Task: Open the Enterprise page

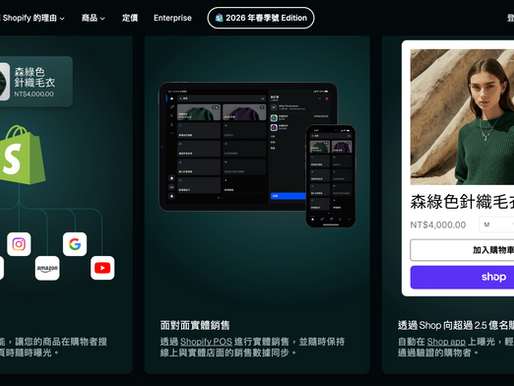Action: [x=172, y=18]
